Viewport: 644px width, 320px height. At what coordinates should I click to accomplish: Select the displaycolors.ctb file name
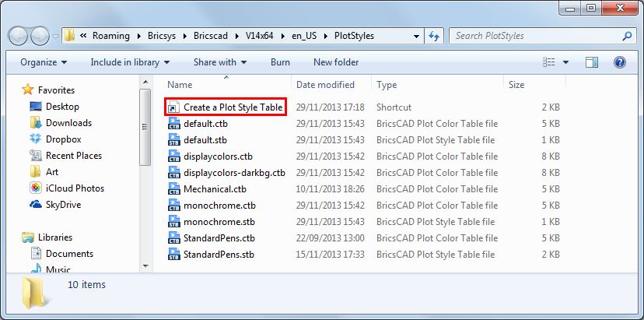(218, 156)
